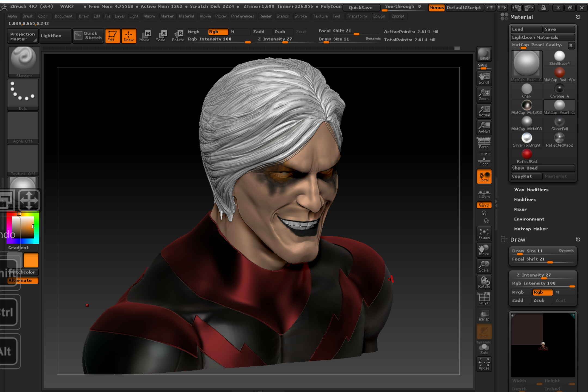The height and width of the screenshot is (392, 588).
Task: Open LightBox browser
Action: tap(56, 36)
